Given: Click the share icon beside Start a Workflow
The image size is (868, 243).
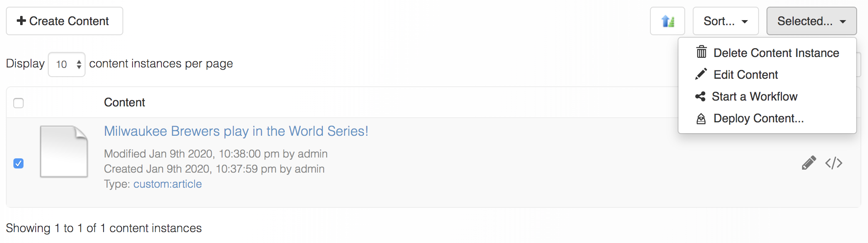Looking at the screenshot, I should (x=700, y=96).
